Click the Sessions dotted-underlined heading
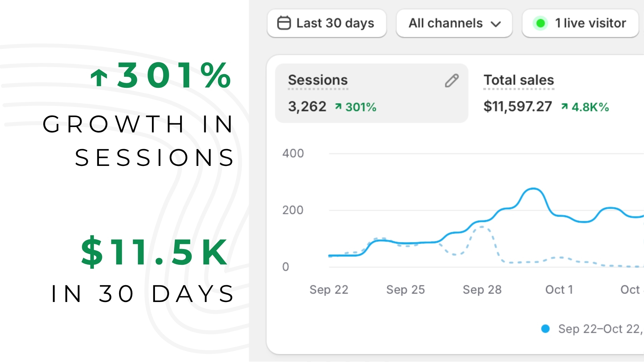 318,80
